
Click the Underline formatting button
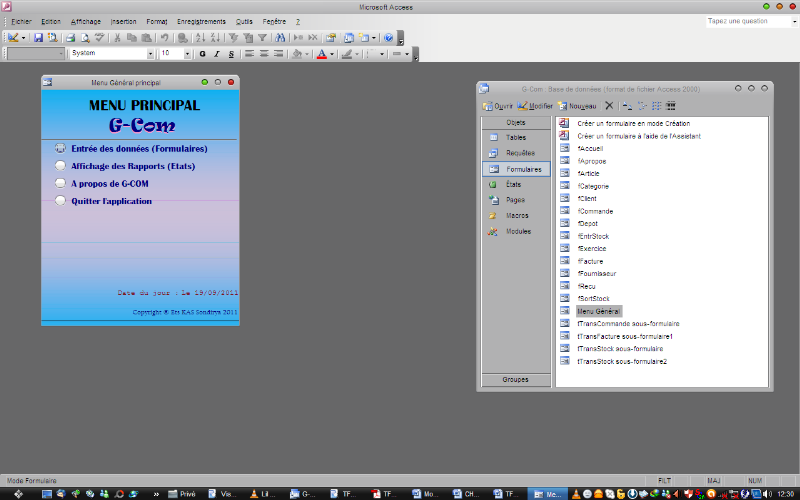(231, 54)
